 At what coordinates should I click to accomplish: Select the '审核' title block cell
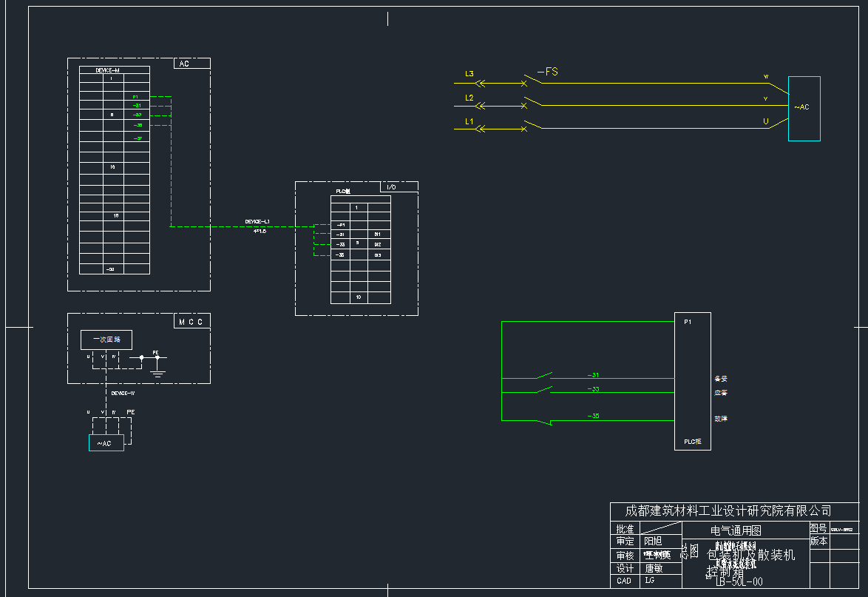coord(625,555)
